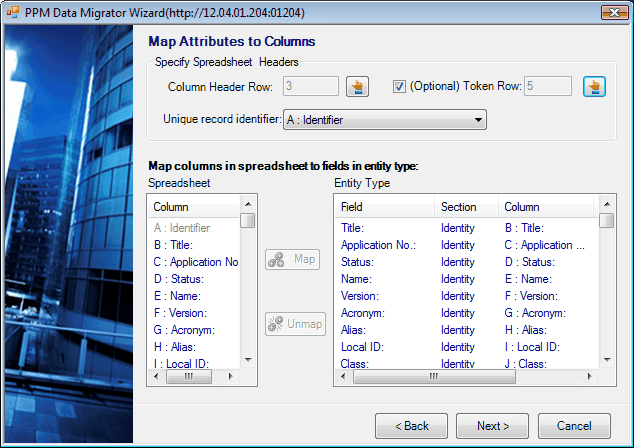Viewport: 634px width, 448px height.
Task: Select 'B : Title:' in Spreadsheet list
Action: [x=173, y=245]
